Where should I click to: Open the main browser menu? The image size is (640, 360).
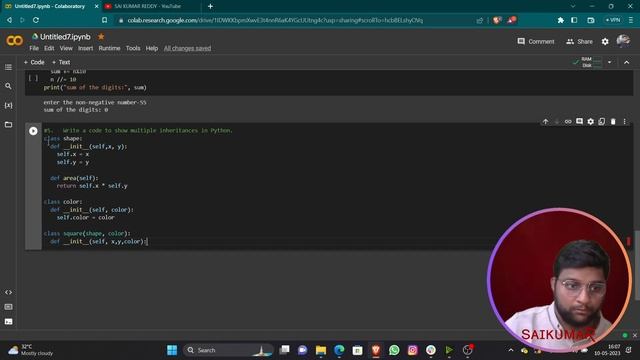[x=631, y=20]
